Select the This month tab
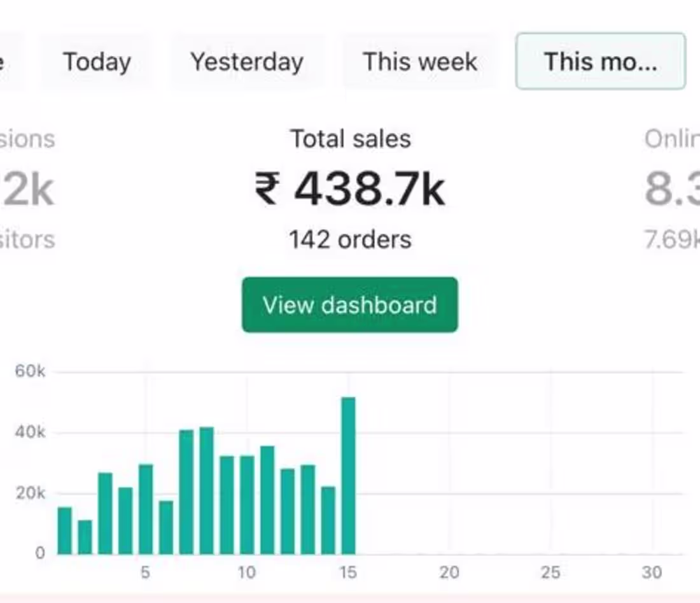 coord(600,62)
